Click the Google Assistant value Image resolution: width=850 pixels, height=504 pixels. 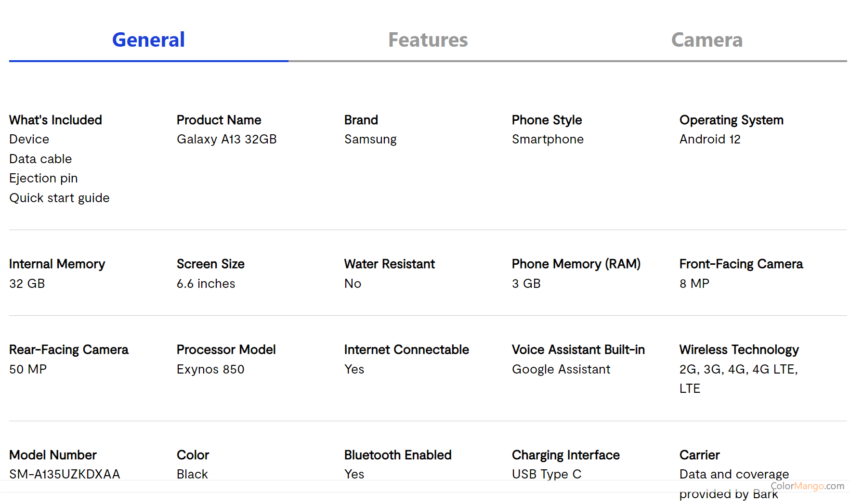click(561, 369)
